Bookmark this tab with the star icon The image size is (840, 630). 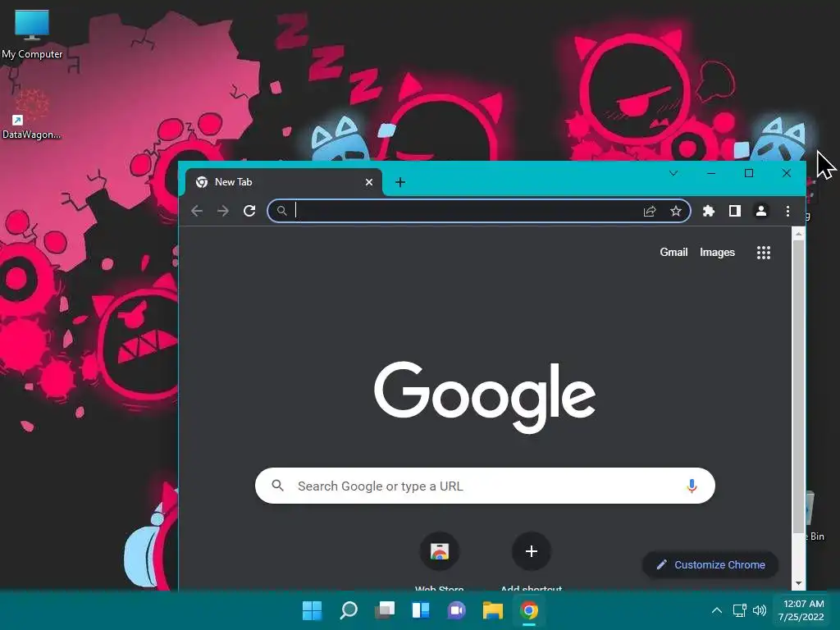(676, 211)
